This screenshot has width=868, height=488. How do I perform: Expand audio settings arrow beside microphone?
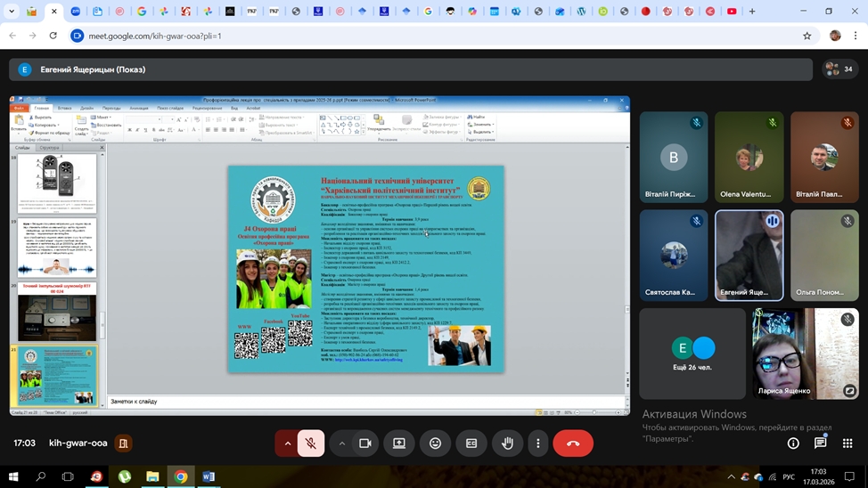point(287,443)
